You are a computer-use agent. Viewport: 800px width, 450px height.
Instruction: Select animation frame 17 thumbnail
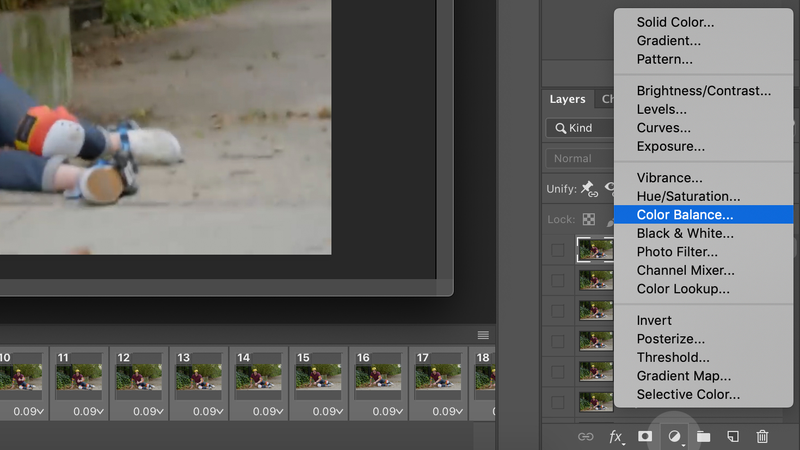pos(438,377)
